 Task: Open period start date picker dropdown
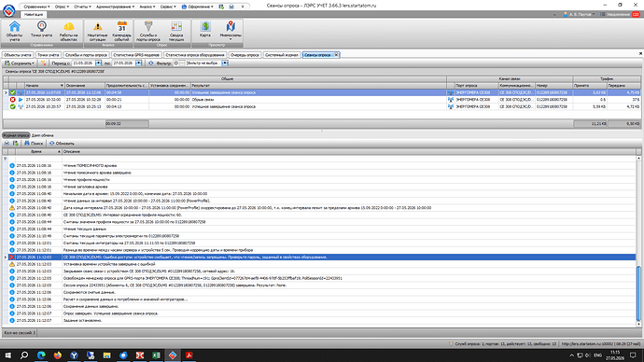click(99, 63)
